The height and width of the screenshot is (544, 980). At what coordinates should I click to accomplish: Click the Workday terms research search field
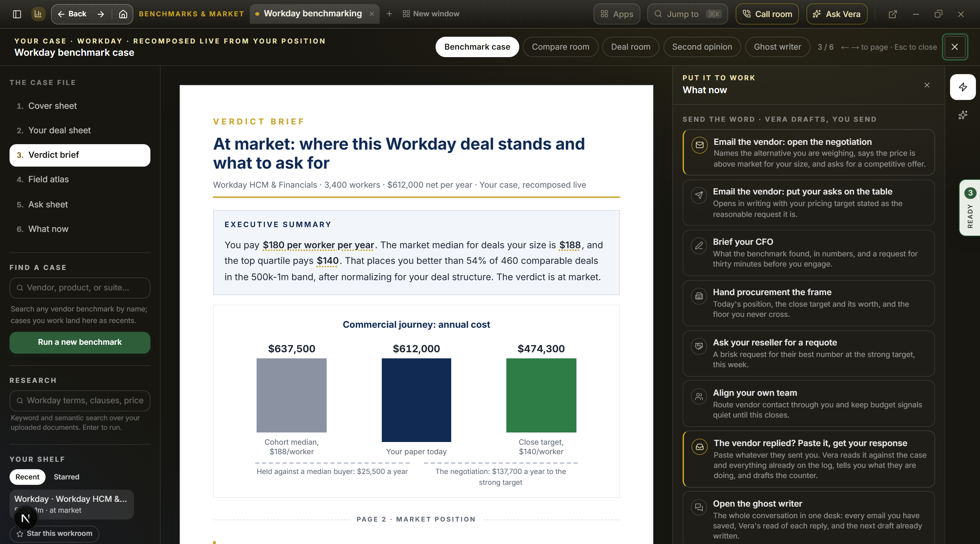(x=80, y=401)
